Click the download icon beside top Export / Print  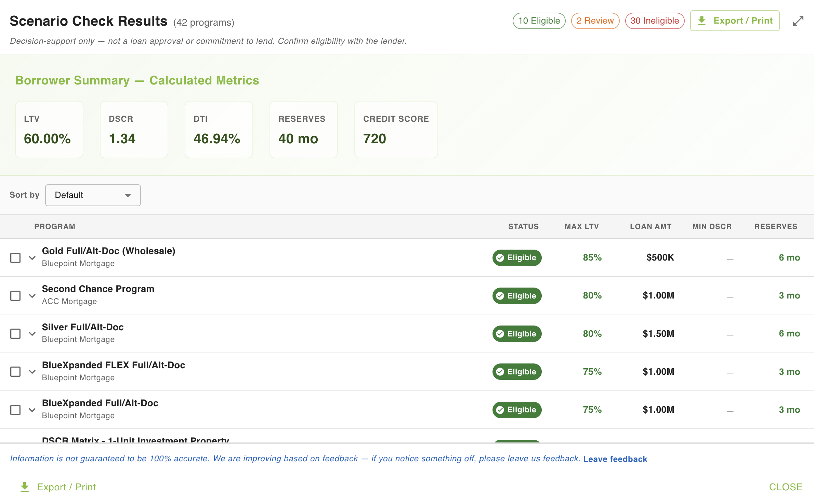[702, 21]
